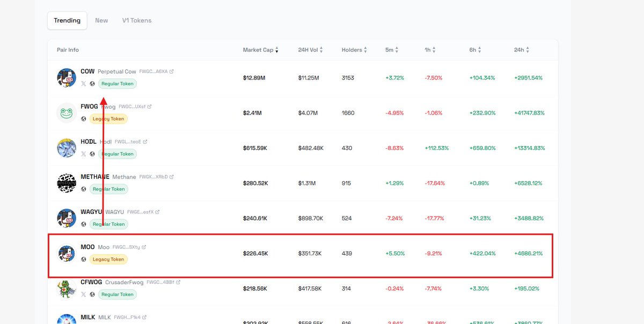The height and width of the screenshot is (324, 644).
Task: Click the $226.45K market cap value
Action: (255, 254)
